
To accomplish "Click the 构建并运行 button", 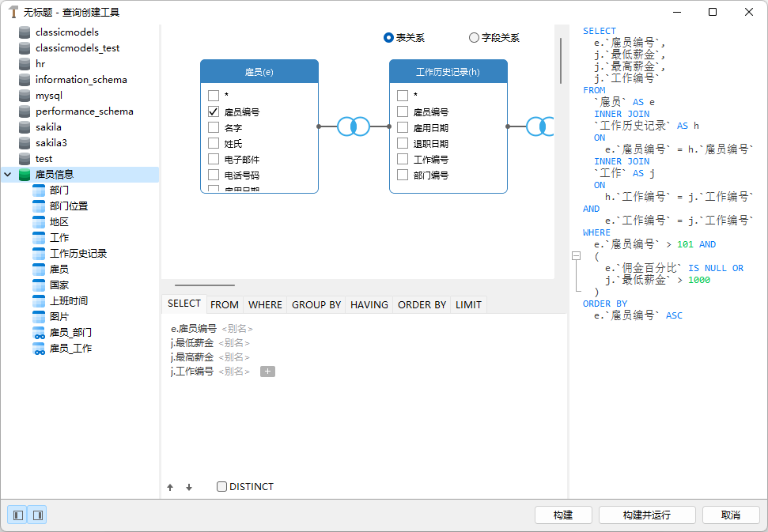I will [646, 515].
